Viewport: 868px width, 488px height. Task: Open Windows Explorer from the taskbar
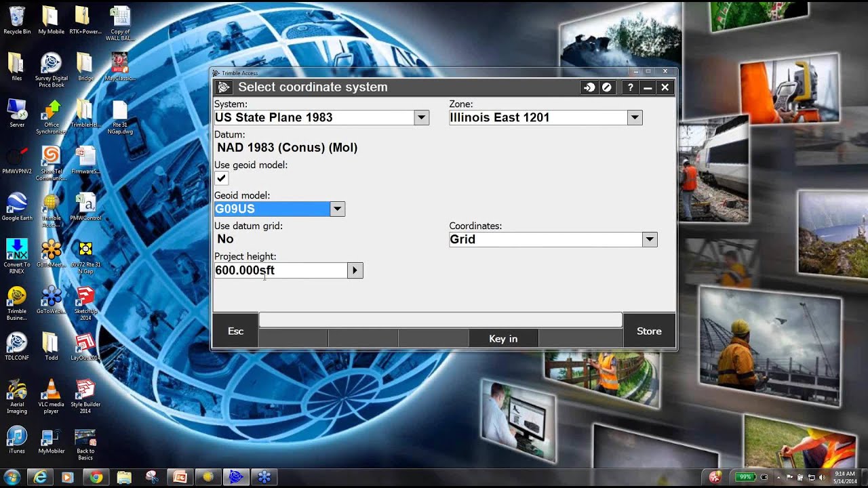124,477
